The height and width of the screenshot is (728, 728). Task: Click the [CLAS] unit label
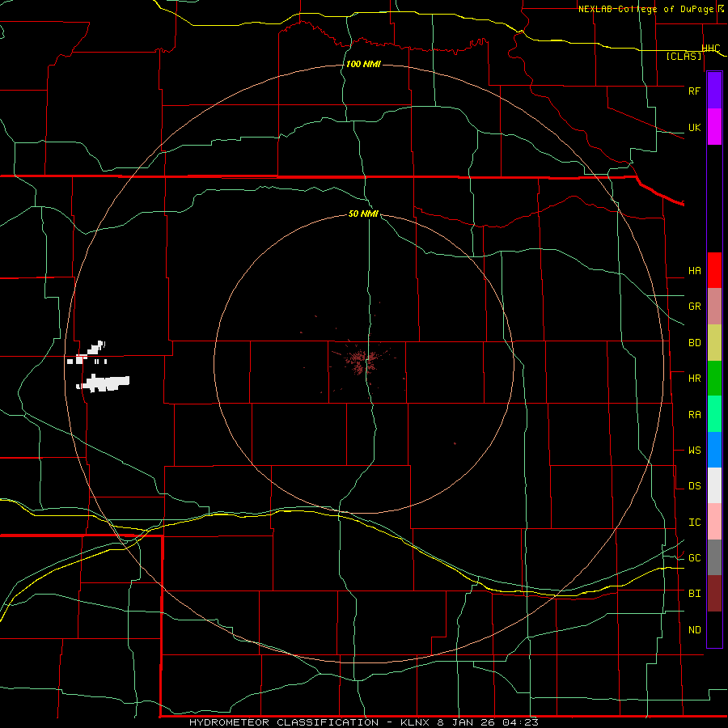click(684, 56)
